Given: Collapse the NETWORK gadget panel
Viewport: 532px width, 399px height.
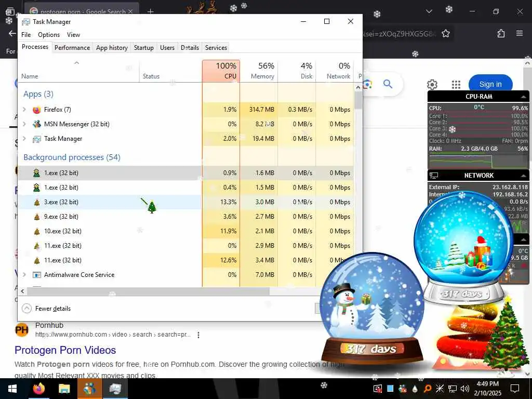Looking at the screenshot, I should (x=524, y=176).
